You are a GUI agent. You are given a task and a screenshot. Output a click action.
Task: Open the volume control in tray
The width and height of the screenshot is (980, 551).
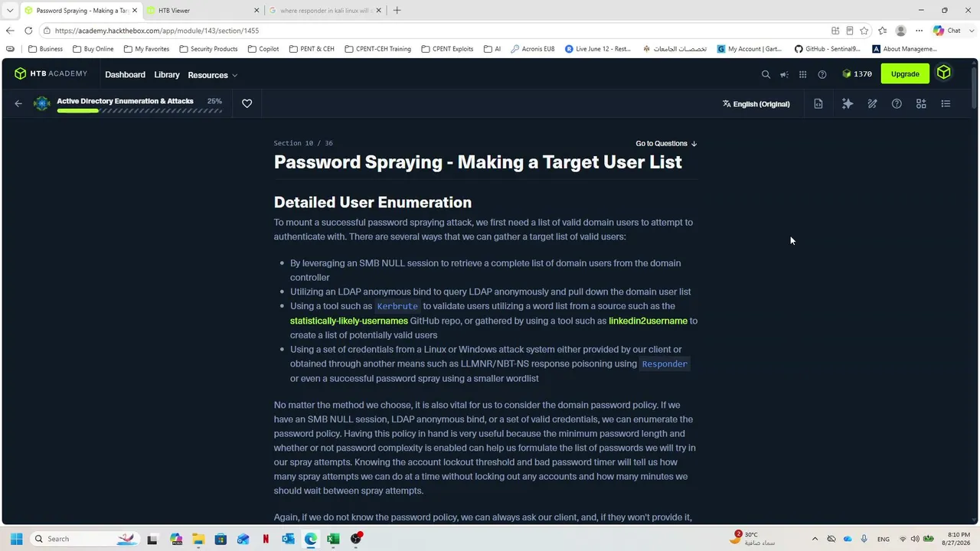coord(914,539)
